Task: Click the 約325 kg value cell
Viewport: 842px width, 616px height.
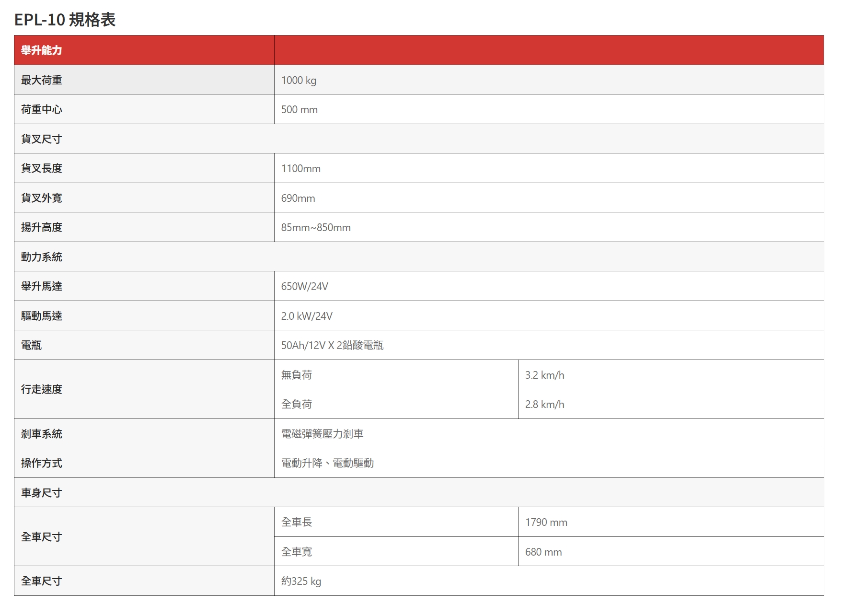Action: click(301, 581)
